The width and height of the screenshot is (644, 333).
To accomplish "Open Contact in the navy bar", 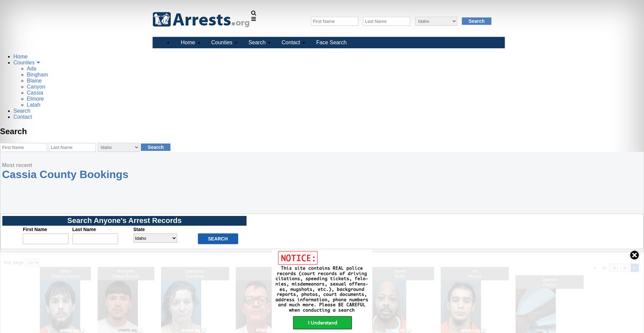I will (x=291, y=42).
